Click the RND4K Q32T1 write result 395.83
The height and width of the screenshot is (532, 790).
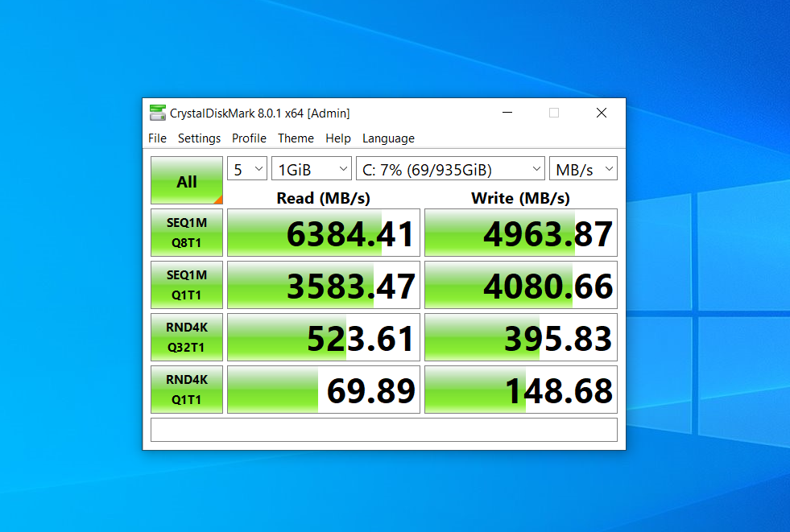[x=521, y=337]
